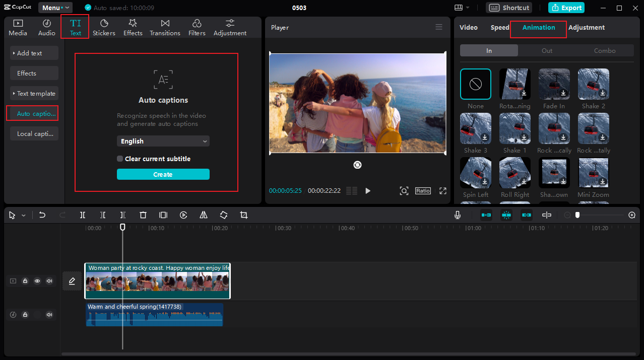Switch to the Adjustment tab in the right panel

tap(587, 27)
